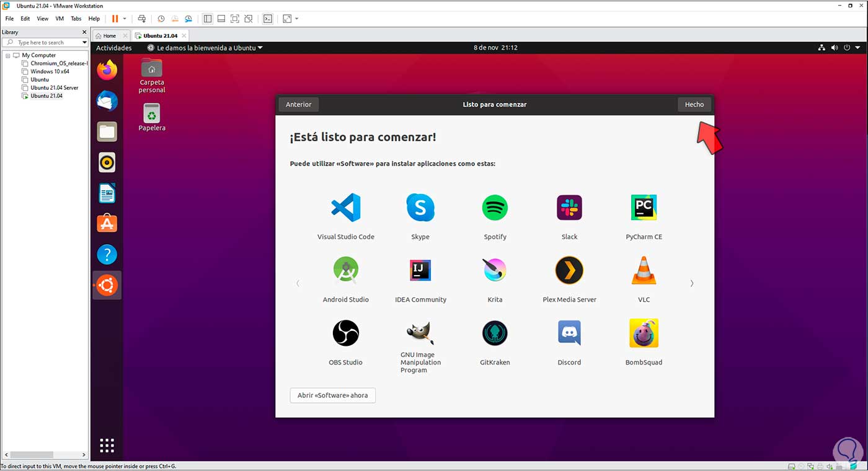Close the Library panel
The width and height of the screenshot is (868, 471).
pyautogui.click(x=84, y=32)
